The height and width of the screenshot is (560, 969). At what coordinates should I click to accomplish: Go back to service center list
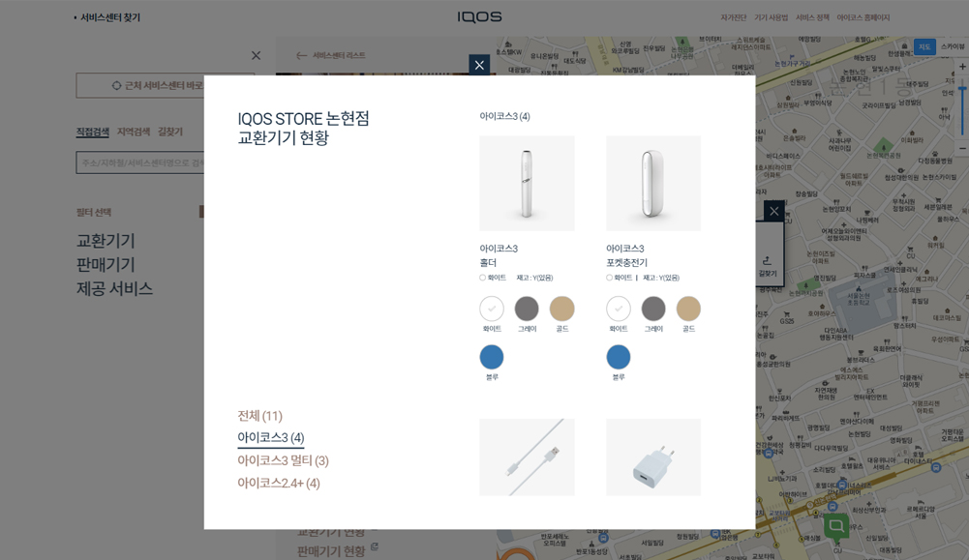(331, 55)
